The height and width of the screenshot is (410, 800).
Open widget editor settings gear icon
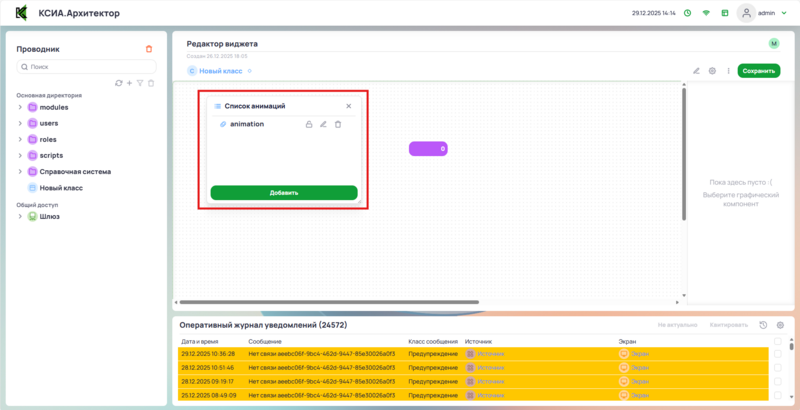(x=712, y=71)
